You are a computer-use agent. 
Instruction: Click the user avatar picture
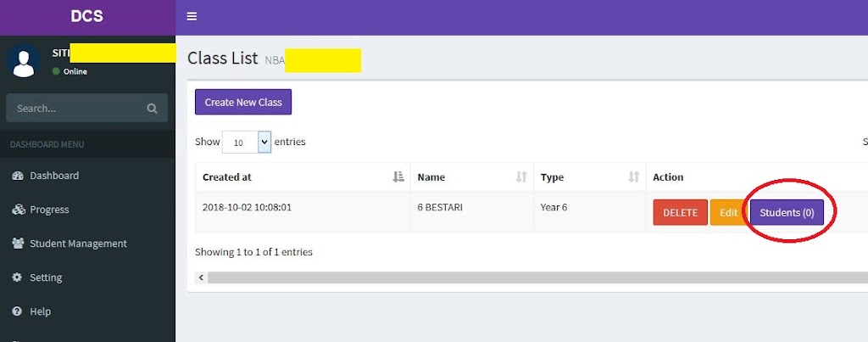(23, 61)
